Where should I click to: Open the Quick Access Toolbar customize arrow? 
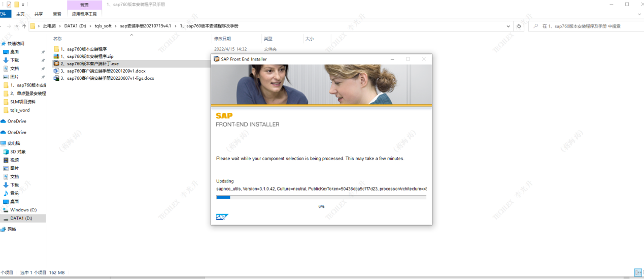(23, 5)
